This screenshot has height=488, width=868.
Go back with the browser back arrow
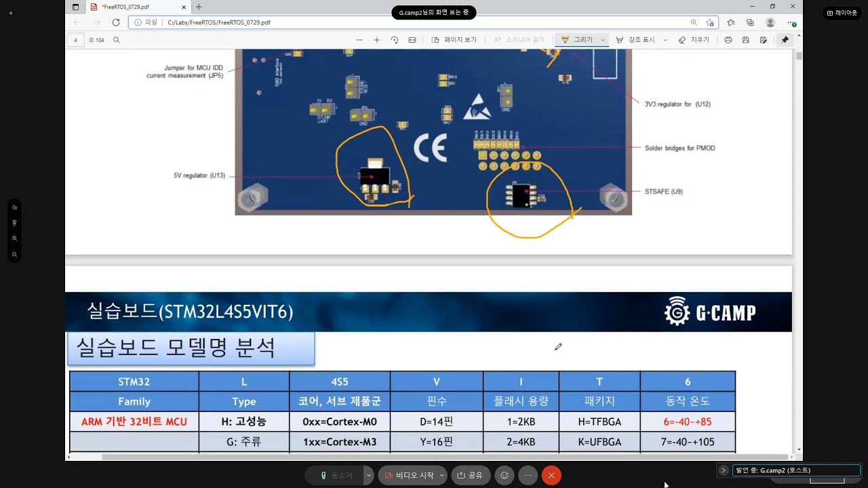point(77,22)
